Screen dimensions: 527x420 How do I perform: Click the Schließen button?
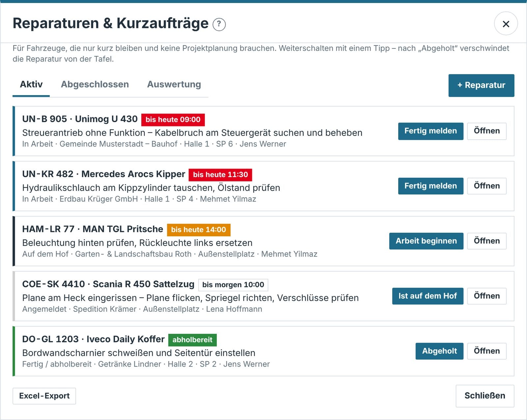pyautogui.click(x=485, y=396)
